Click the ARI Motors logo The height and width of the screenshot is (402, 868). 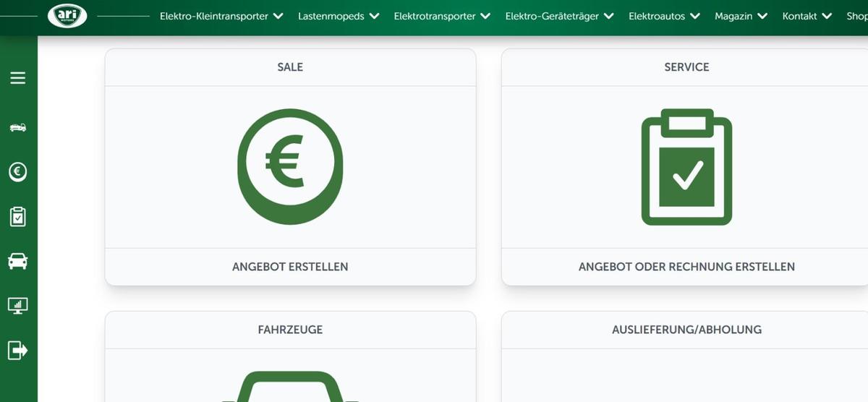[x=67, y=16]
